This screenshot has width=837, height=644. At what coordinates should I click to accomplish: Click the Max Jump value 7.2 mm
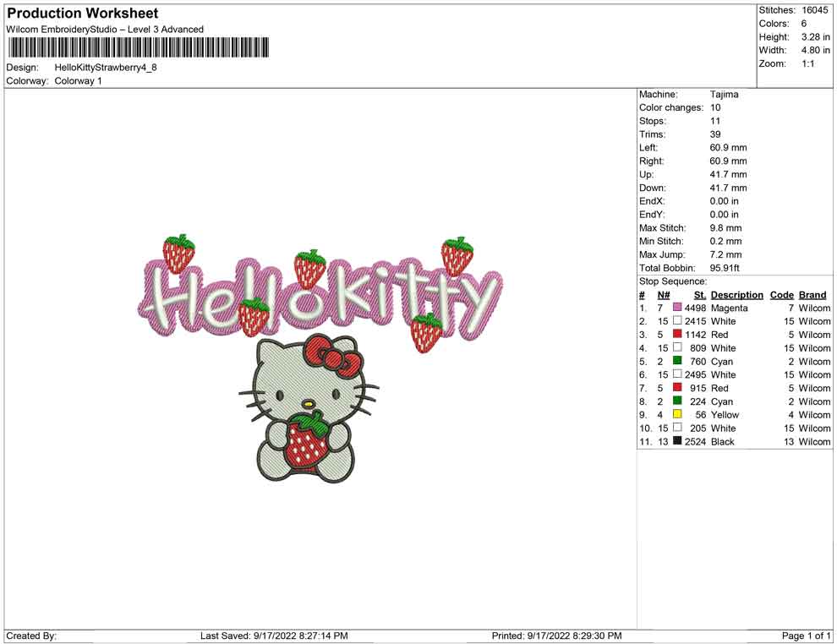pyautogui.click(x=726, y=254)
